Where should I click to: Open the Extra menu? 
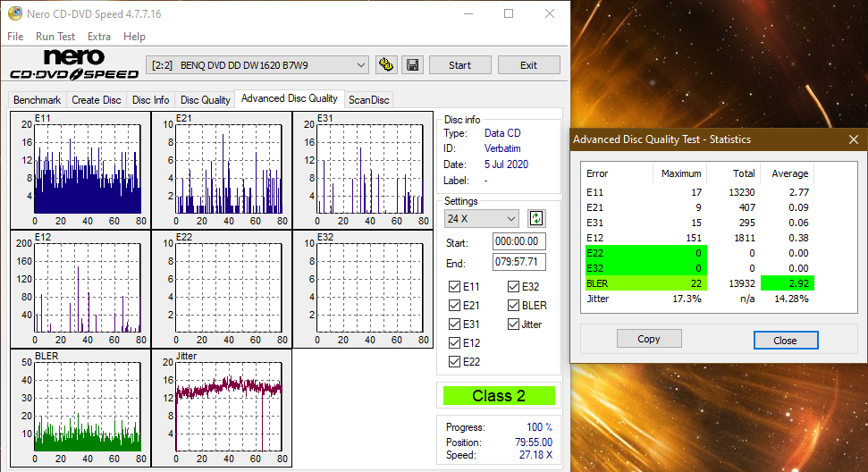click(99, 37)
